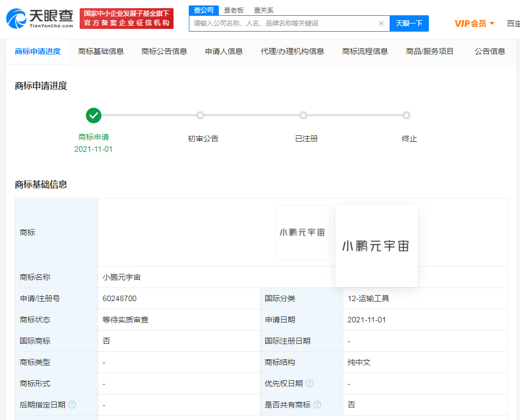Select the 商标名称 value 小鹏元宇宙
Screen dimensions: 520x420
[121, 277]
